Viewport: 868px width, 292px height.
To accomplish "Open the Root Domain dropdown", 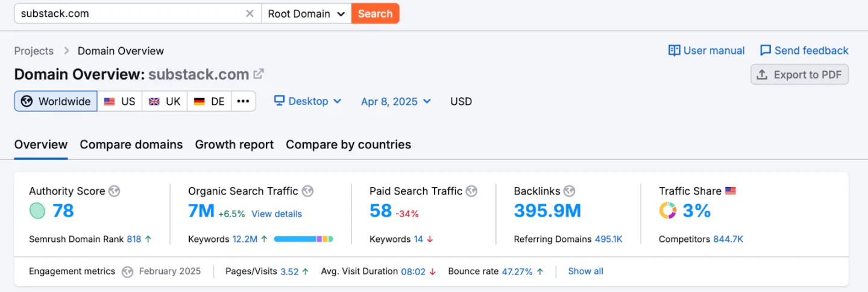I will [306, 14].
